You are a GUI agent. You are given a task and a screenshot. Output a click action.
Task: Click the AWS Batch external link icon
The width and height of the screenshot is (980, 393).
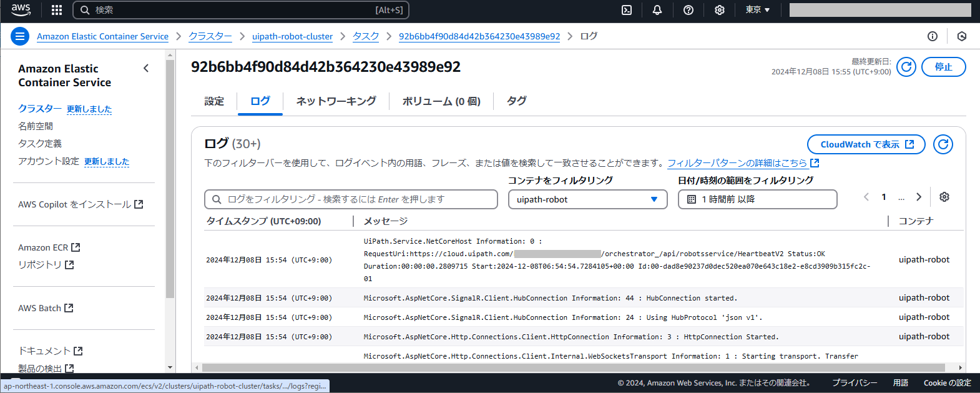pyautogui.click(x=69, y=308)
